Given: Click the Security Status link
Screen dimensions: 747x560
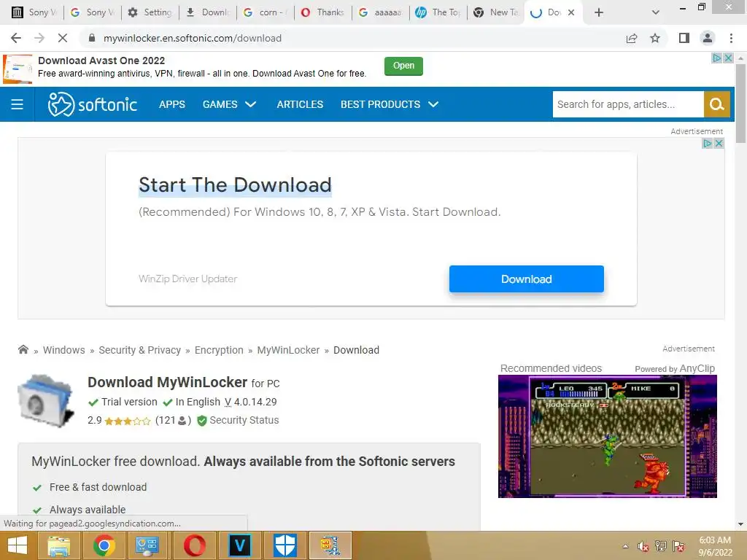Looking at the screenshot, I should point(239,420).
